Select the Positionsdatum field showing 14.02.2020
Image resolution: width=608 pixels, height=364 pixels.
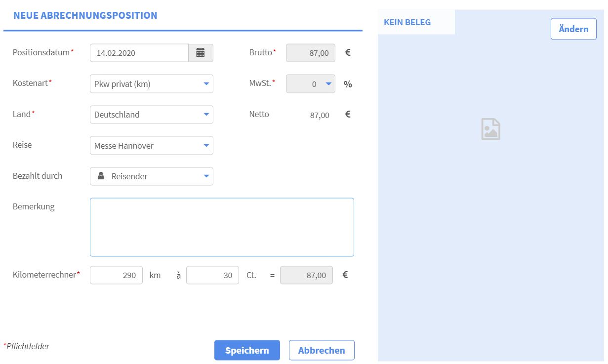coord(138,52)
